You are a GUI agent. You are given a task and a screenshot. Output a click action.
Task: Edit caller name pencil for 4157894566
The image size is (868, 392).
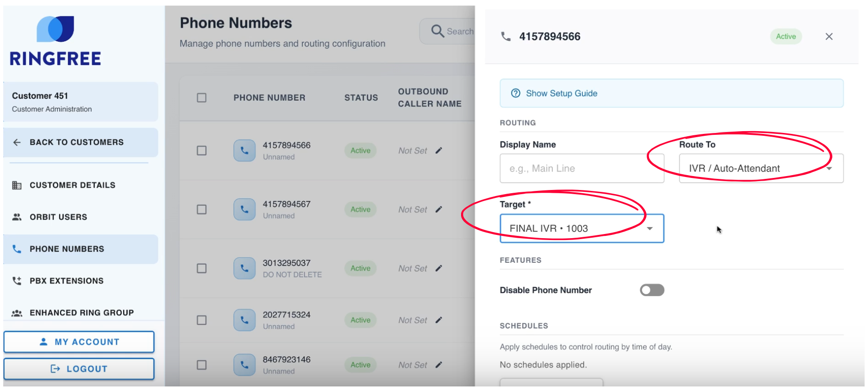[439, 151]
